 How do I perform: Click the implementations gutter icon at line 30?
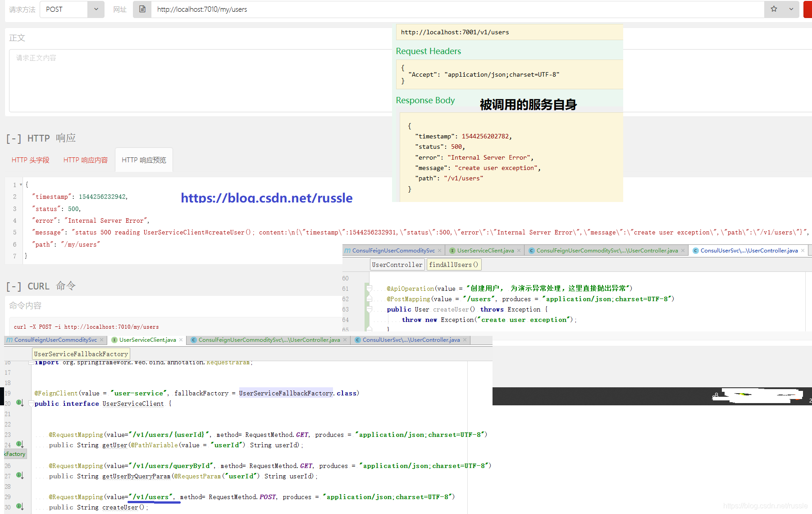pyautogui.click(x=20, y=506)
